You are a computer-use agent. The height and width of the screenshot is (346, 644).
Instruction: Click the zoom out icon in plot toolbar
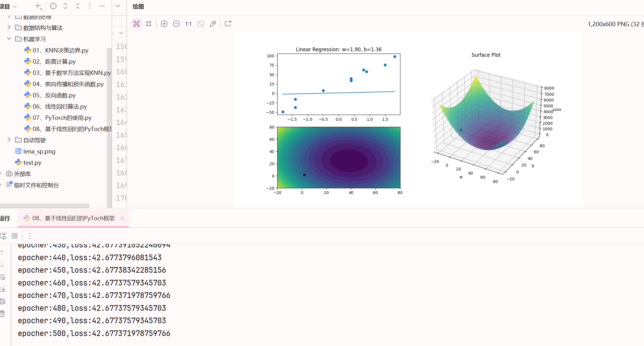tap(176, 24)
